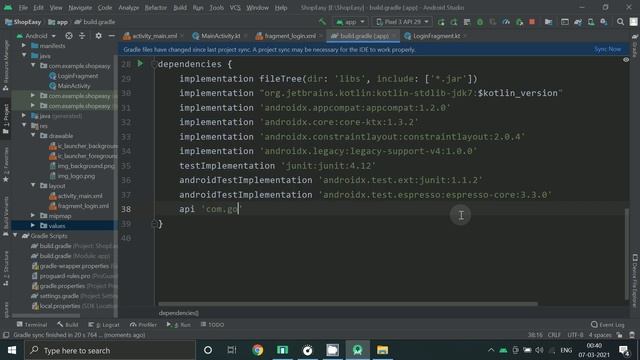Open the Terminal tool window button

31,324
